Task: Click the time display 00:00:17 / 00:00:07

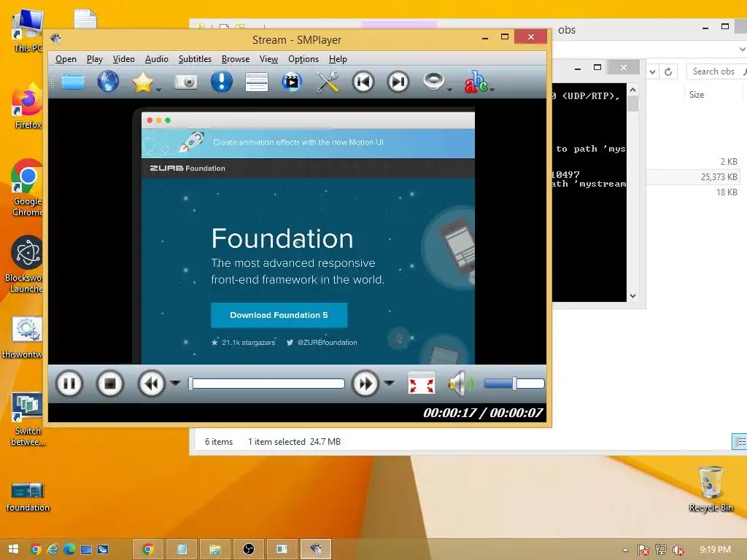Action: coord(483,413)
